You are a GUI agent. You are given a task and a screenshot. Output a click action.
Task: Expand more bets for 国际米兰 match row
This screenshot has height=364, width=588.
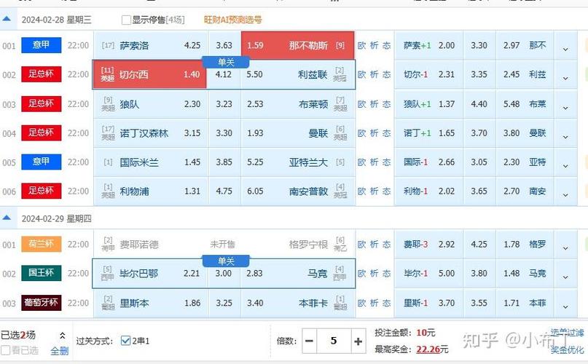565,162
